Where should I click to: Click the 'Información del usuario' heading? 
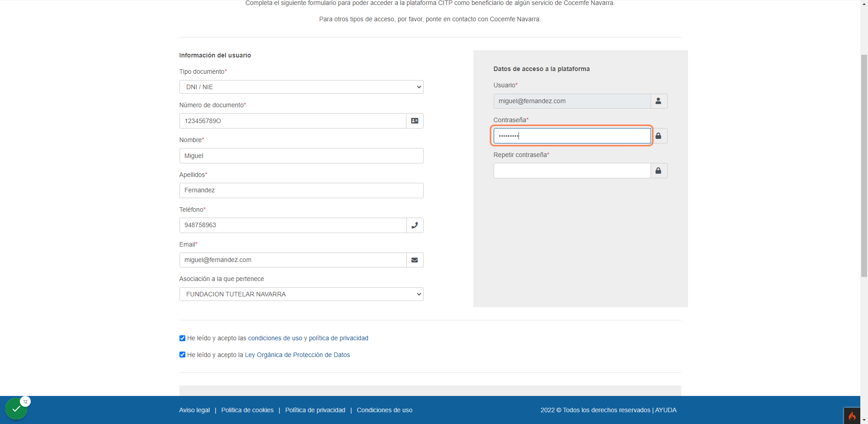coord(215,55)
